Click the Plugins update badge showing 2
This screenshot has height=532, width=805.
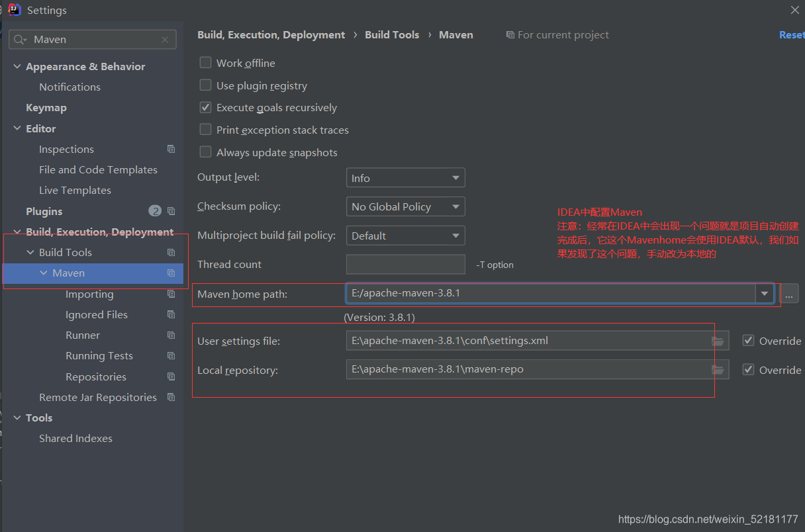(155, 211)
